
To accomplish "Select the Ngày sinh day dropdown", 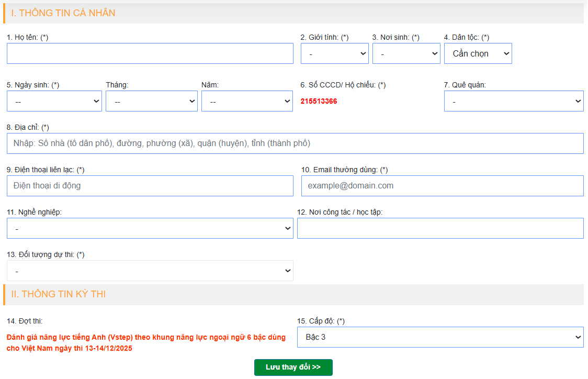I will (54, 101).
